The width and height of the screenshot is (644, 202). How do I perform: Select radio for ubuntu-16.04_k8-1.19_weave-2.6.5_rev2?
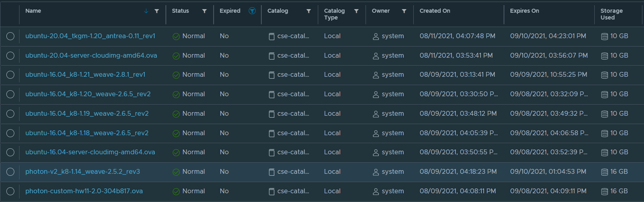click(10, 114)
